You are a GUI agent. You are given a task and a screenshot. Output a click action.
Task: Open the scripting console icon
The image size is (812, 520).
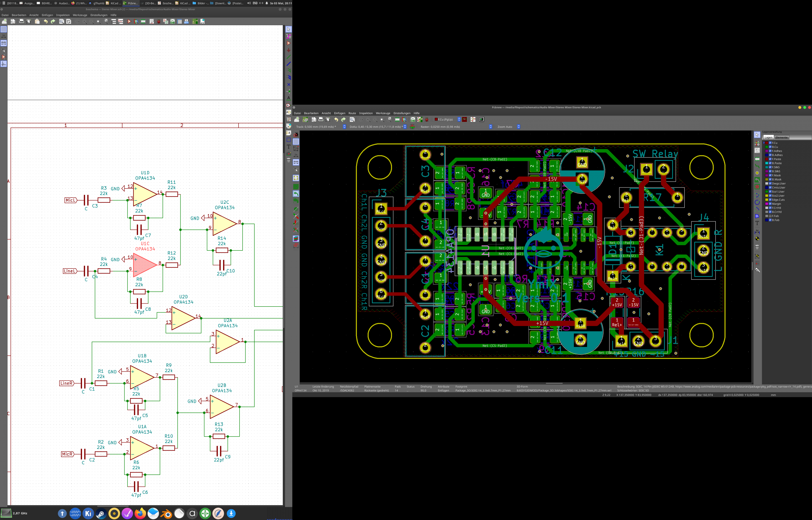482,120
